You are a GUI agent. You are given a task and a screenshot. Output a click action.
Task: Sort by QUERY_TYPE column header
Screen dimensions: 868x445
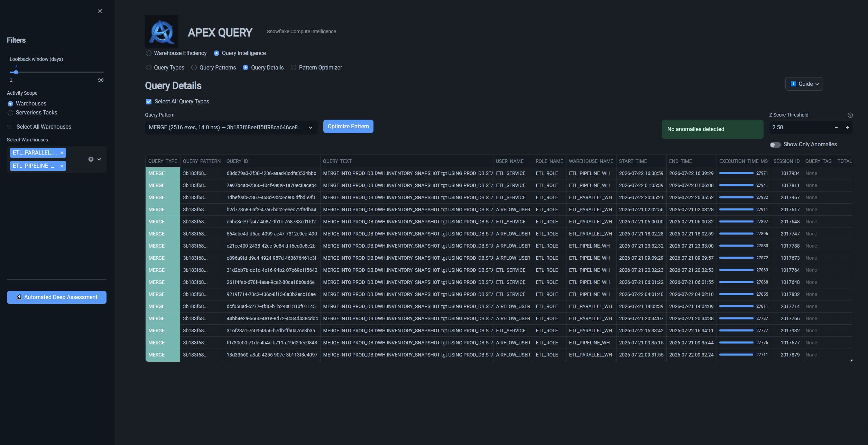pos(163,161)
